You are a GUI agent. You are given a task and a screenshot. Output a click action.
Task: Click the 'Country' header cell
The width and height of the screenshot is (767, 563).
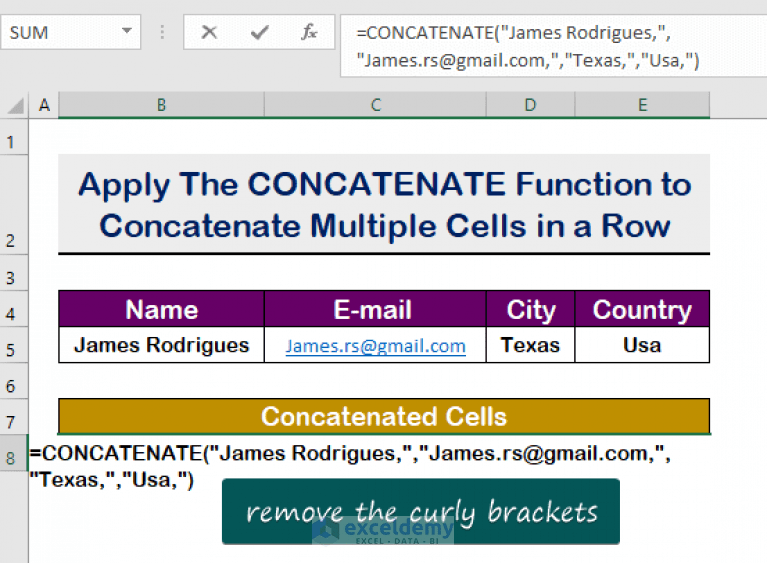(x=642, y=309)
